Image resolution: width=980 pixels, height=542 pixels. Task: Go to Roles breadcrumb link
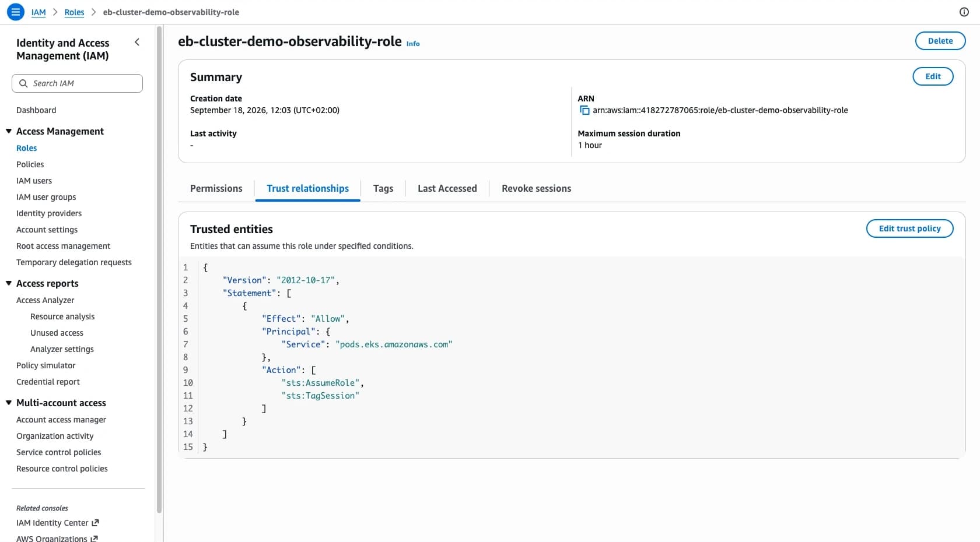click(74, 12)
